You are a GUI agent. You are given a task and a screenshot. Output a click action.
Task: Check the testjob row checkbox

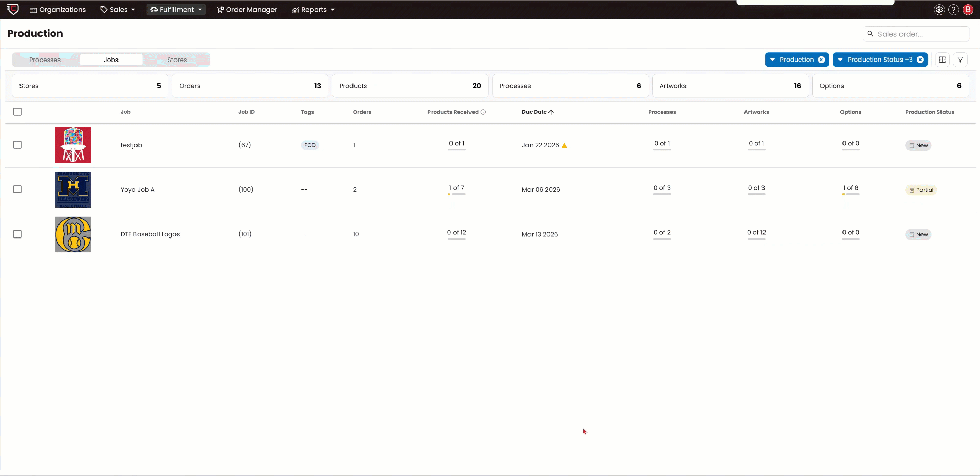tap(17, 145)
